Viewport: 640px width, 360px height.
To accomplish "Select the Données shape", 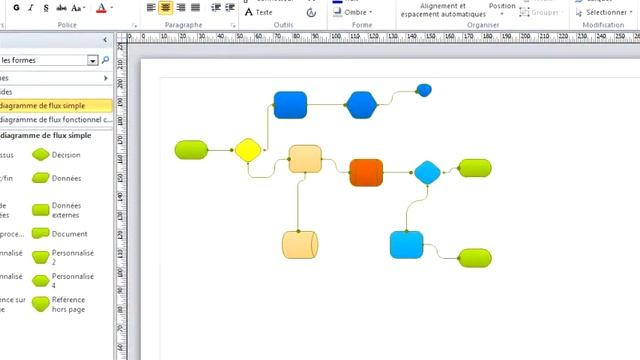I will 56,178.
